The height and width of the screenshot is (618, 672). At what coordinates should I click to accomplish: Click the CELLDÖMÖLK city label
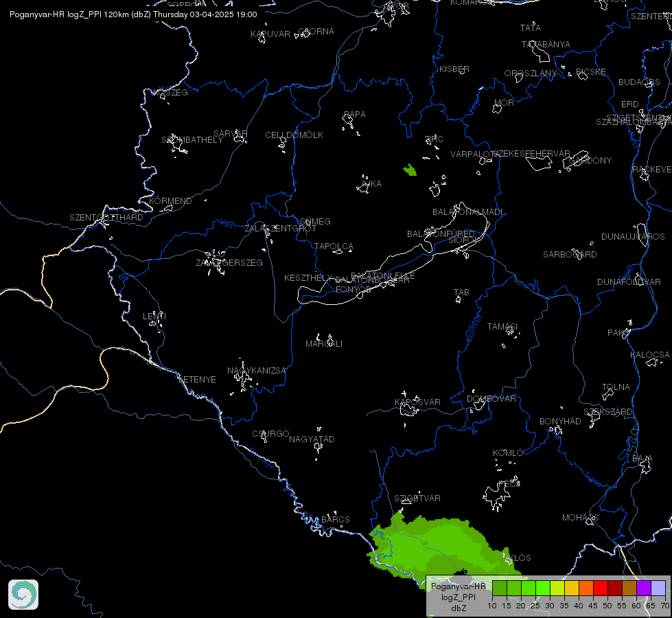(x=294, y=135)
